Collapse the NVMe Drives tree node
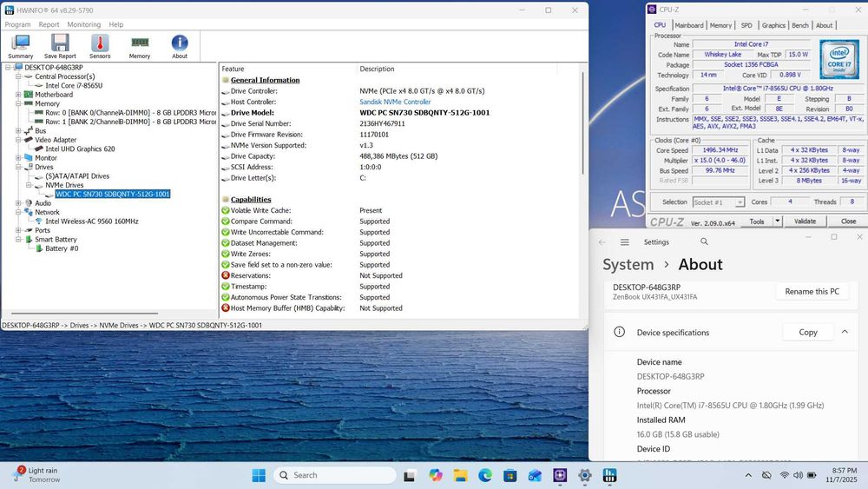868x489 pixels. [29, 185]
